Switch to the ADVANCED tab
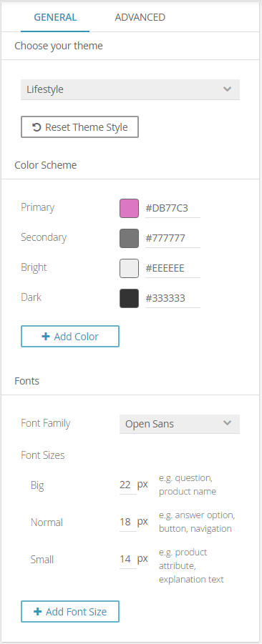The width and height of the screenshot is (262, 644). pos(140,17)
